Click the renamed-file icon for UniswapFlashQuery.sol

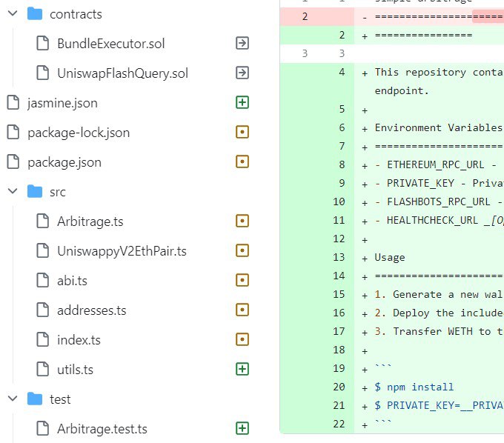tap(242, 73)
